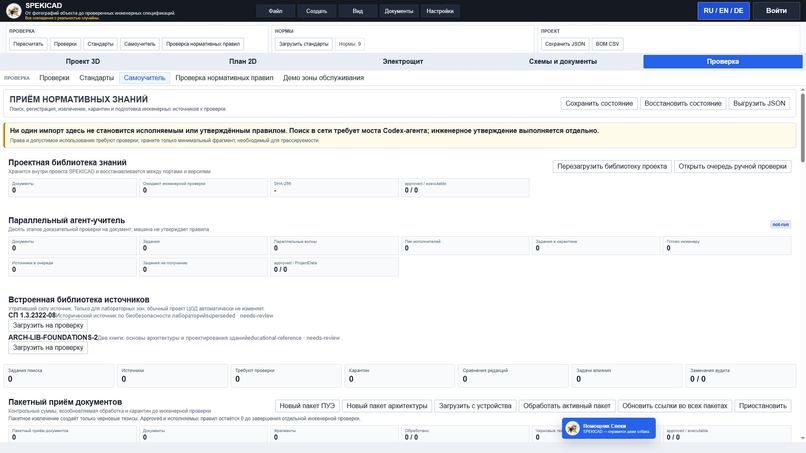This screenshot has height=453, width=806.
Task: Switch to the Электрощит tab
Action: tap(402, 61)
